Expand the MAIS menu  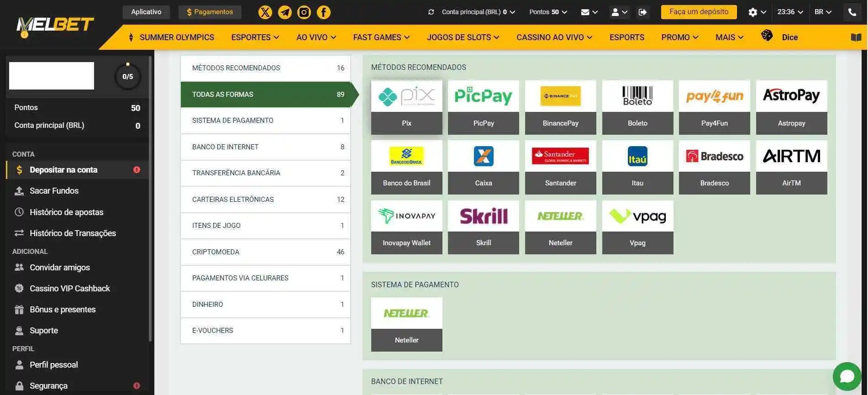(729, 37)
